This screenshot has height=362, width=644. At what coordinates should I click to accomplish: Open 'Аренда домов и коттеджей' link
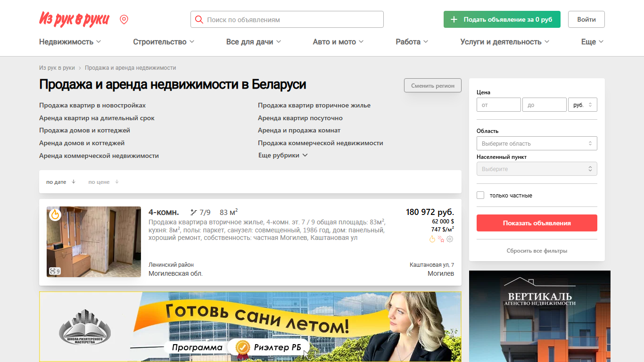point(82,143)
